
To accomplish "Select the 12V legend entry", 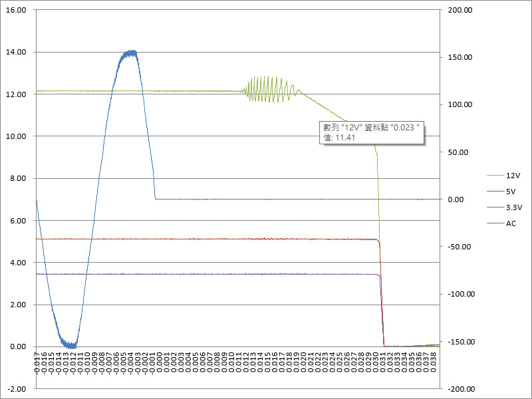I will pos(503,176).
